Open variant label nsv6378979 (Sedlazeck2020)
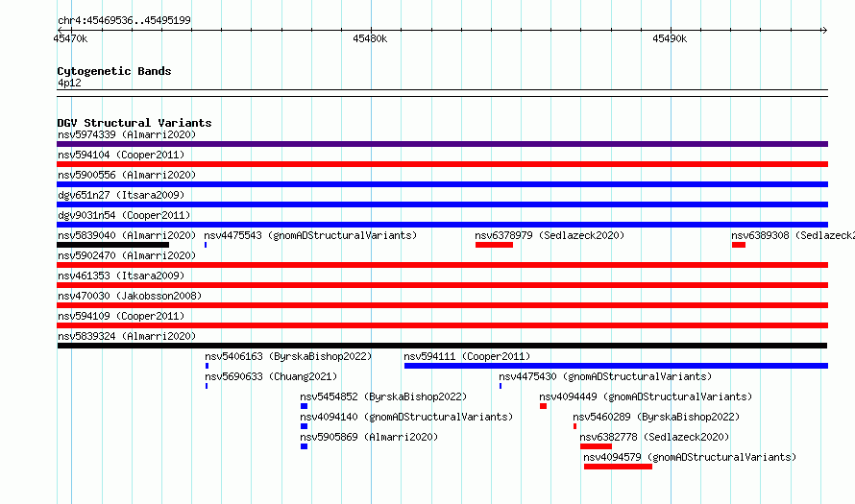The height and width of the screenshot is (504, 855). [x=550, y=235]
